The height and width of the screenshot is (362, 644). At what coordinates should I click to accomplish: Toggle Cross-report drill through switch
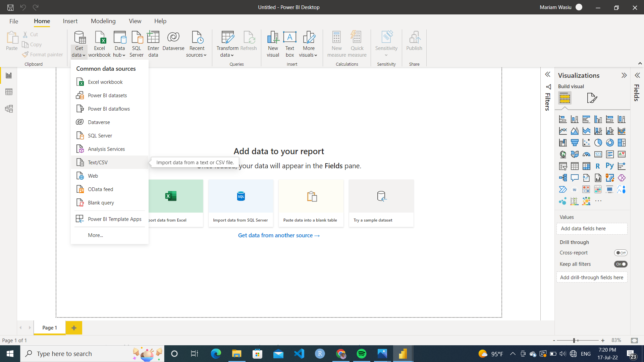(621, 253)
